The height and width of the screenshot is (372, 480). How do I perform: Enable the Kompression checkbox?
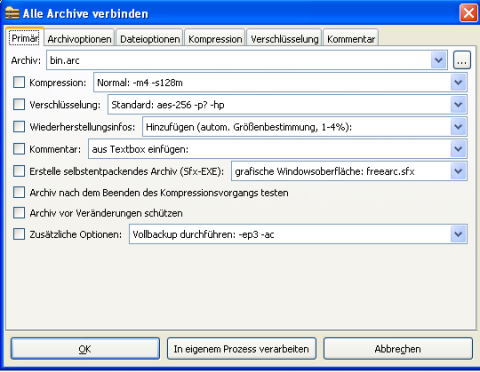point(19,82)
